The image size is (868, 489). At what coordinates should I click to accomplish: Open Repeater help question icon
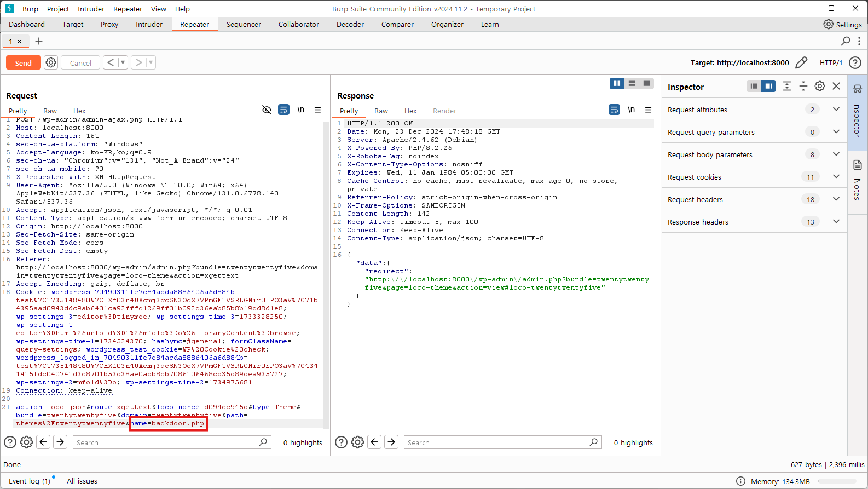(x=855, y=62)
